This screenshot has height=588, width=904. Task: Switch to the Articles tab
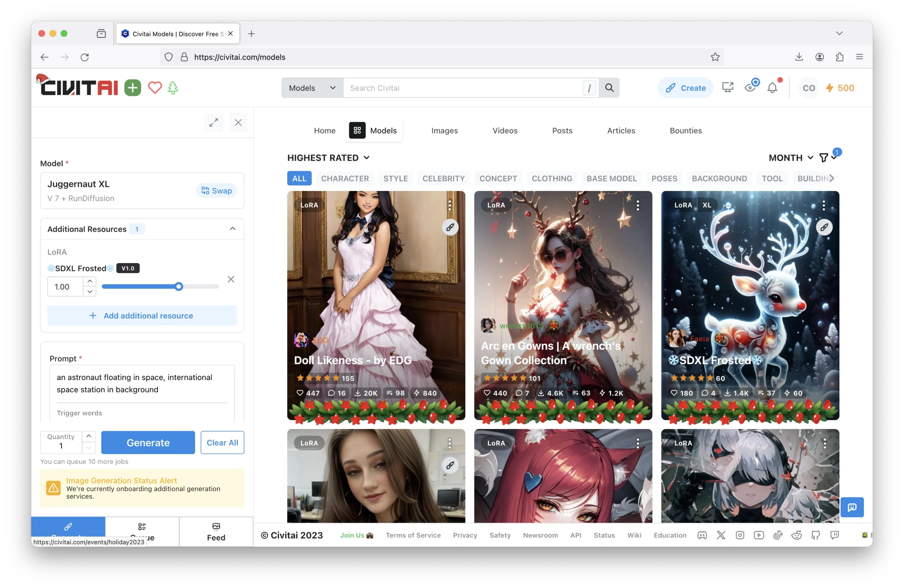click(621, 131)
